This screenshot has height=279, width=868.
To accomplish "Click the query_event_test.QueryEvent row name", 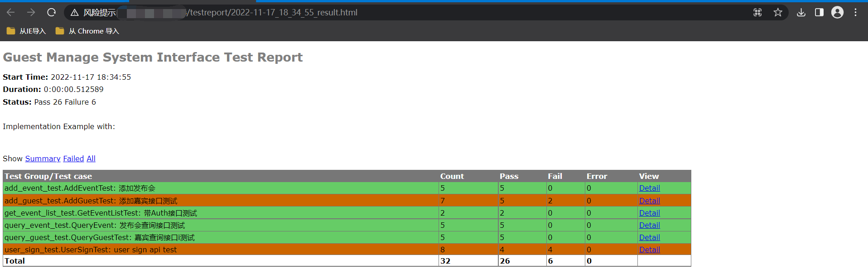I will pyautogui.click(x=95, y=225).
